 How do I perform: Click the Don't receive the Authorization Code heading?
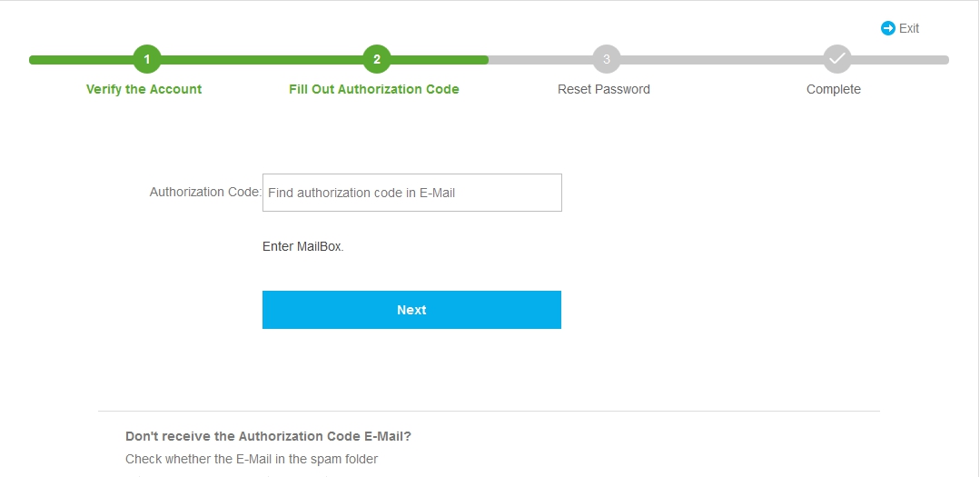click(x=269, y=436)
